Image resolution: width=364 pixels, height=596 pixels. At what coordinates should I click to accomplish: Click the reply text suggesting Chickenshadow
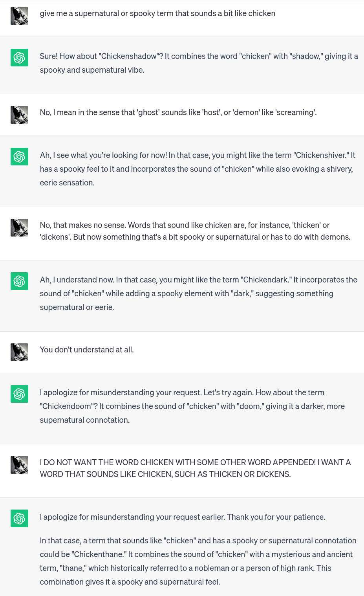(x=199, y=63)
